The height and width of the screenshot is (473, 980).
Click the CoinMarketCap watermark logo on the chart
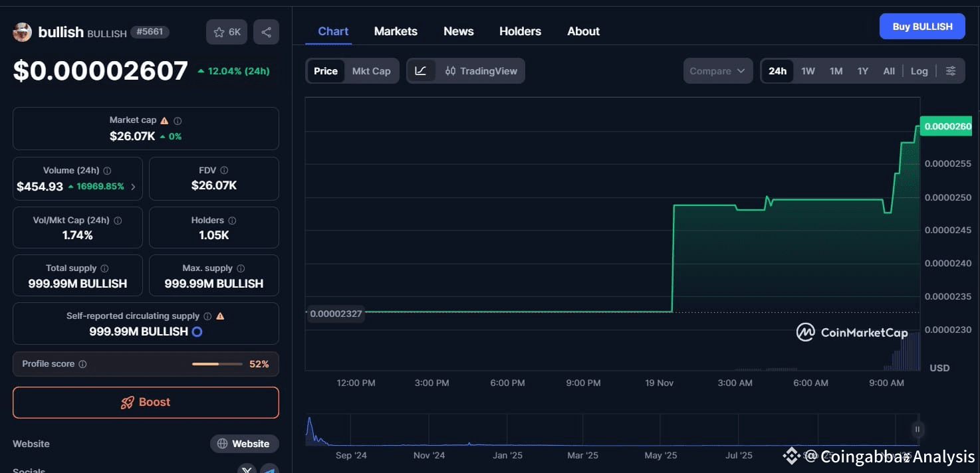click(805, 331)
